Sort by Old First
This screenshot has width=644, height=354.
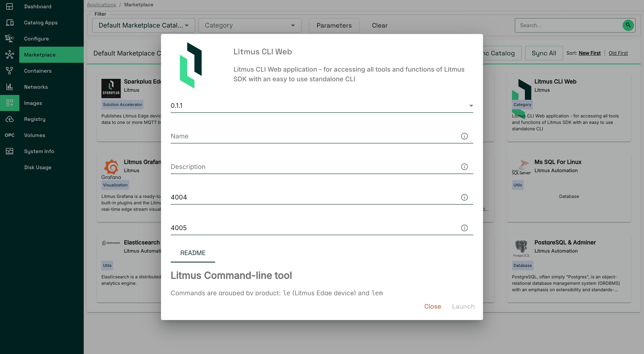pos(618,53)
